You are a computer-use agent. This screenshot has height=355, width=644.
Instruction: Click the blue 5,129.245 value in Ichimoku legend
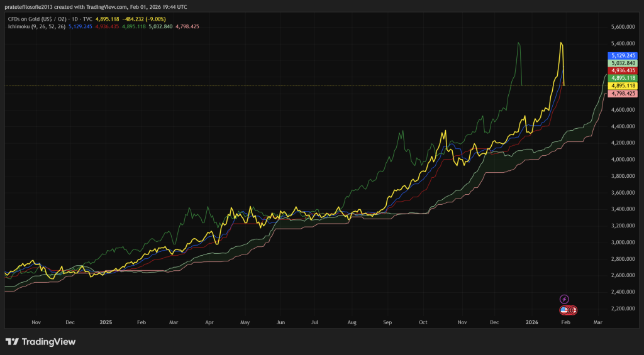pos(80,26)
